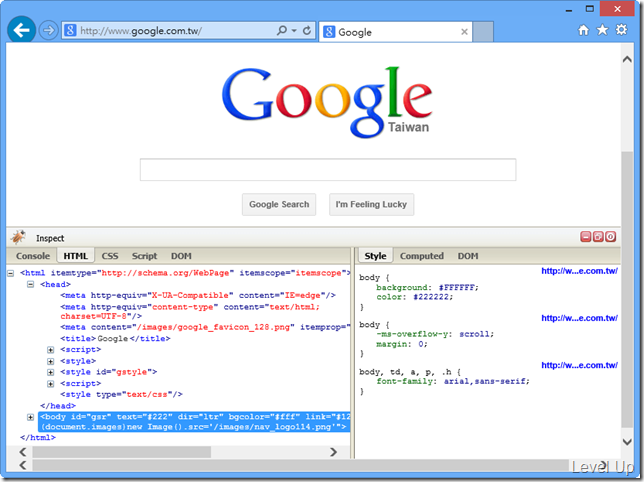644x482 pixels.
Task: Click the -ms-overflow-y: scroll property
Action: point(435,334)
